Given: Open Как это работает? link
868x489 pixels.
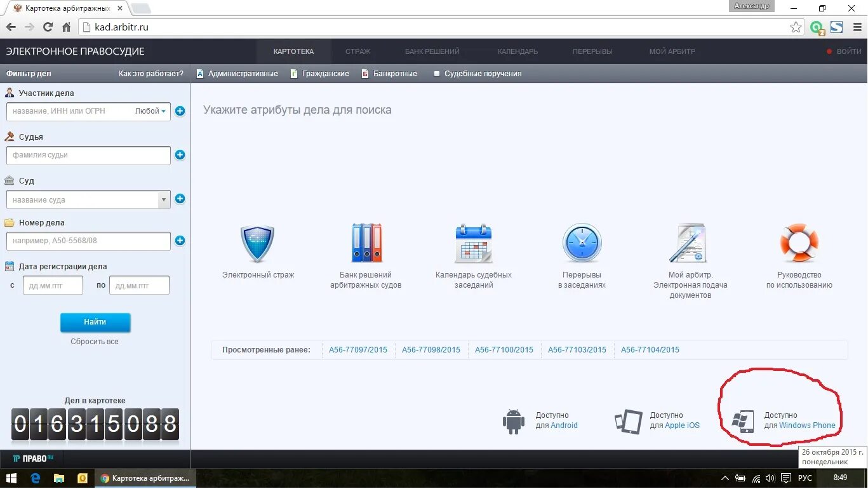Looking at the screenshot, I should pos(151,74).
